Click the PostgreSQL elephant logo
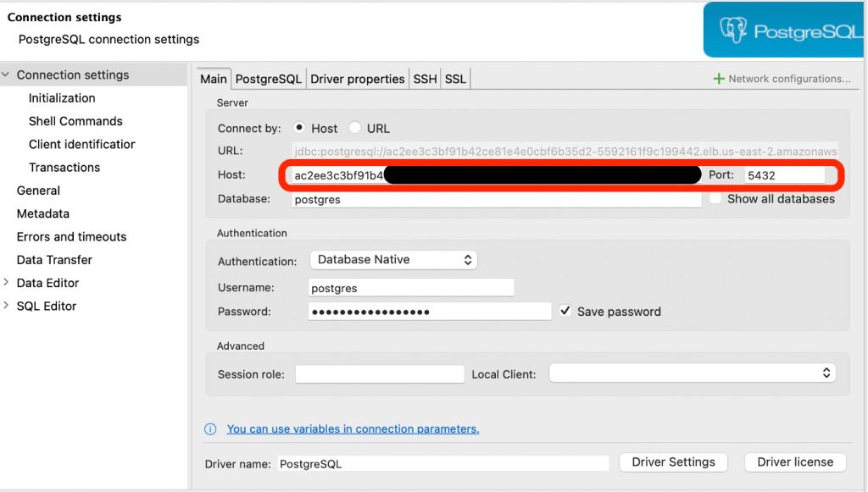The height and width of the screenshot is (492, 868). (x=733, y=30)
